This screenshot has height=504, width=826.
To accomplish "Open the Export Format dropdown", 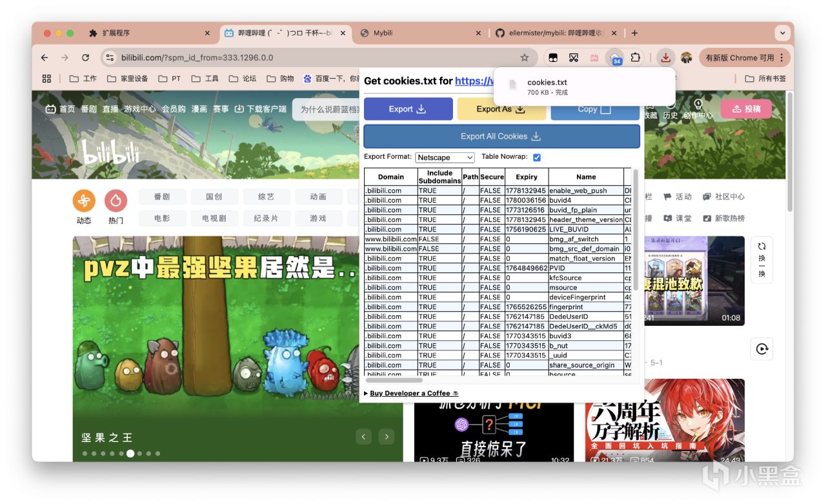I will 445,157.
